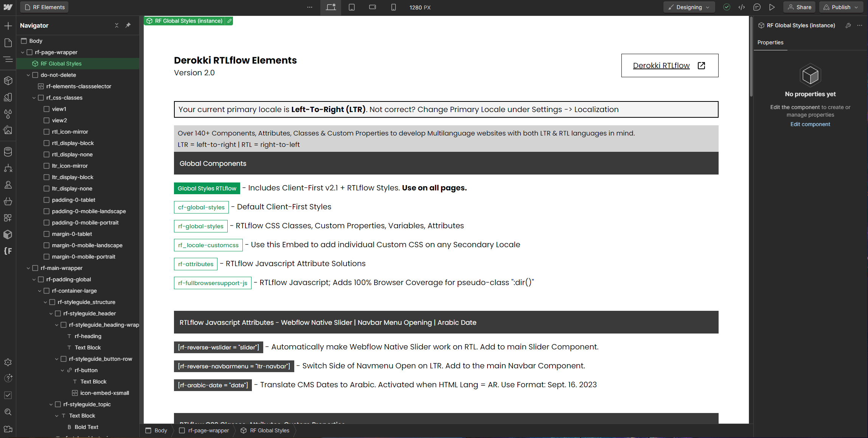Image resolution: width=868 pixels, height=438 pixels.
Task: Open the Designing mode dropdown
Action: [689, 7]
